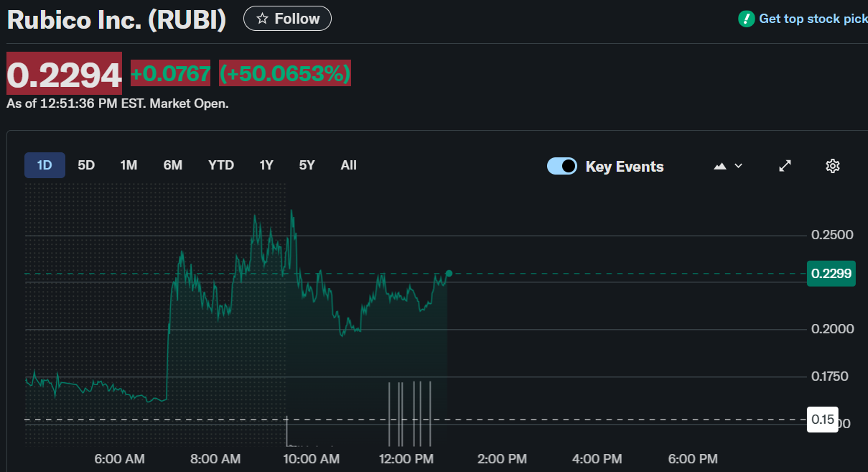Show the 6M chart range

173,165
